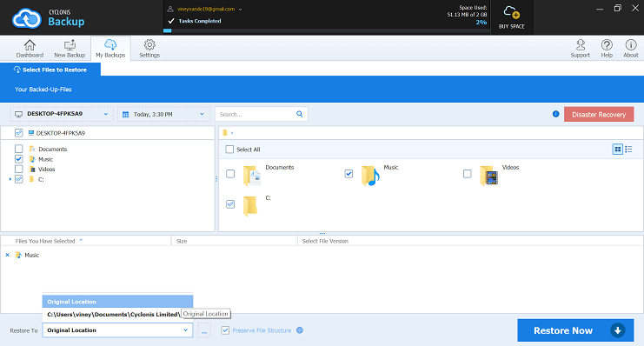Toggle DESKTOP-4FPKSA9 root checkbox in tree
Screen dimensions: 644x346
tap(18, 133)
